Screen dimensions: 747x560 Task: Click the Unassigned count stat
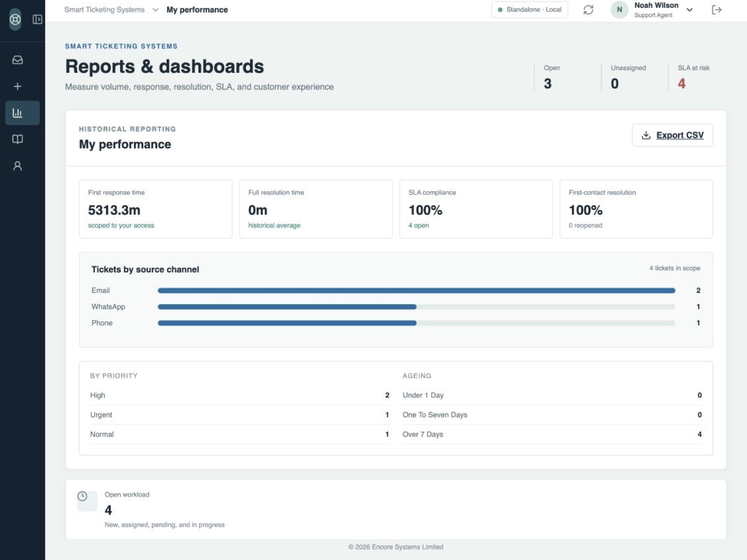pos(614,84)
